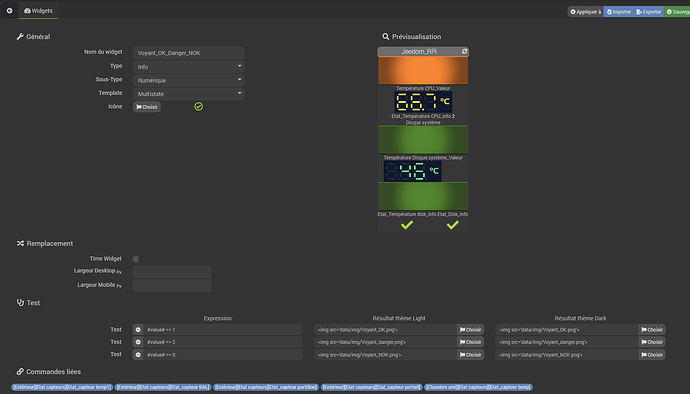Click the Général section heading
Image resolution: width=690 pixels, height=394 pixels.
pyautogui.click(x=33, y=37)
